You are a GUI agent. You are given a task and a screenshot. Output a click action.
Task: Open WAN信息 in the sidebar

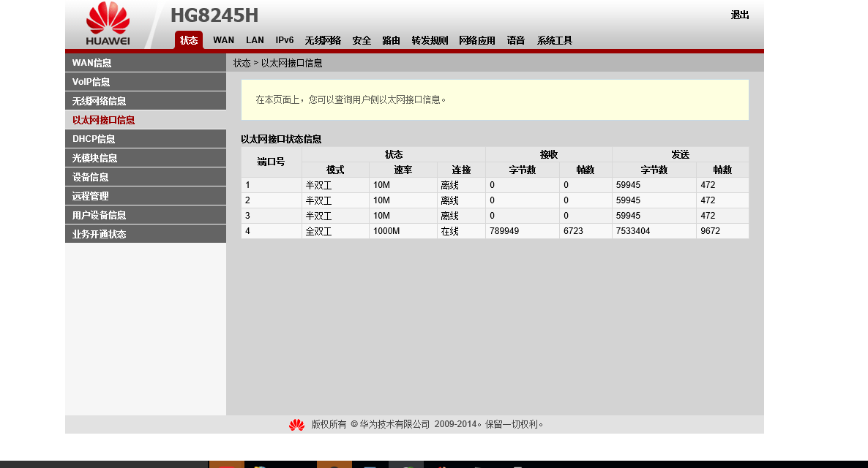click(146, 63)
